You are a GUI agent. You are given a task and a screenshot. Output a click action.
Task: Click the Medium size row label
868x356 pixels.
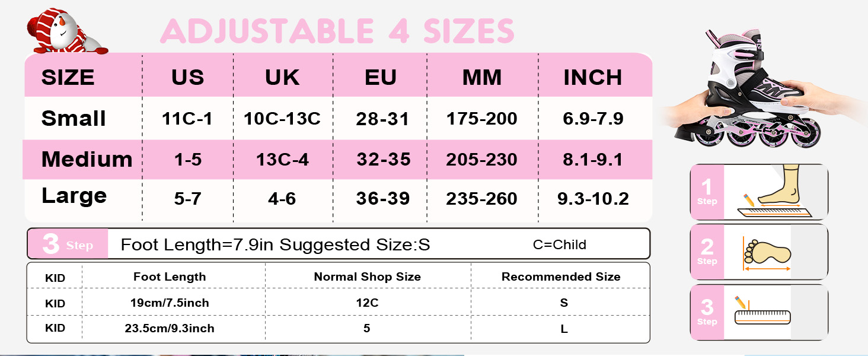[x=87, y=159]
